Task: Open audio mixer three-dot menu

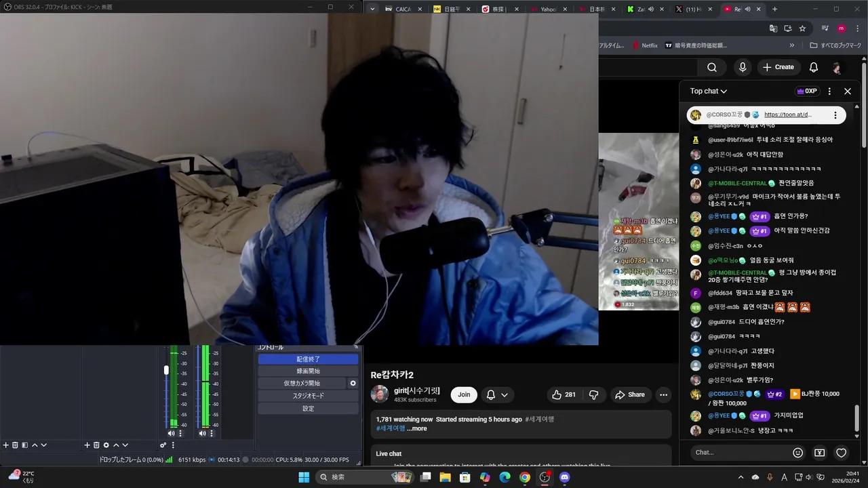Action: click(x=173, y=445)
